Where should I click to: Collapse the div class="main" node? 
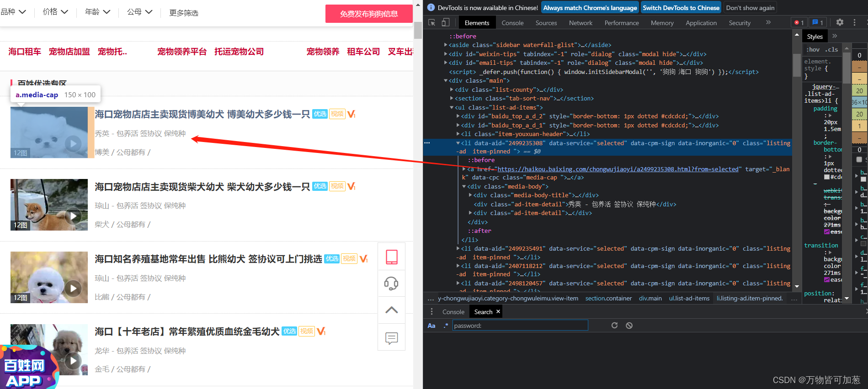[x=446, y=81]
